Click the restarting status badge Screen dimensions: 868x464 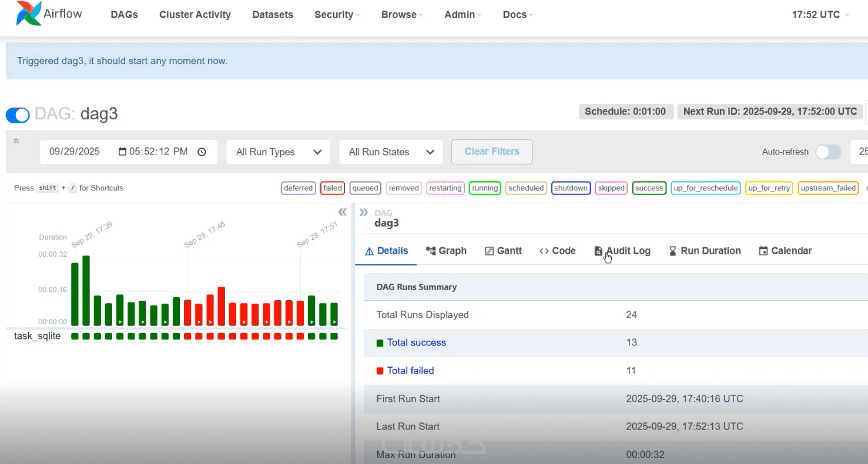click(x=445, y=188)
